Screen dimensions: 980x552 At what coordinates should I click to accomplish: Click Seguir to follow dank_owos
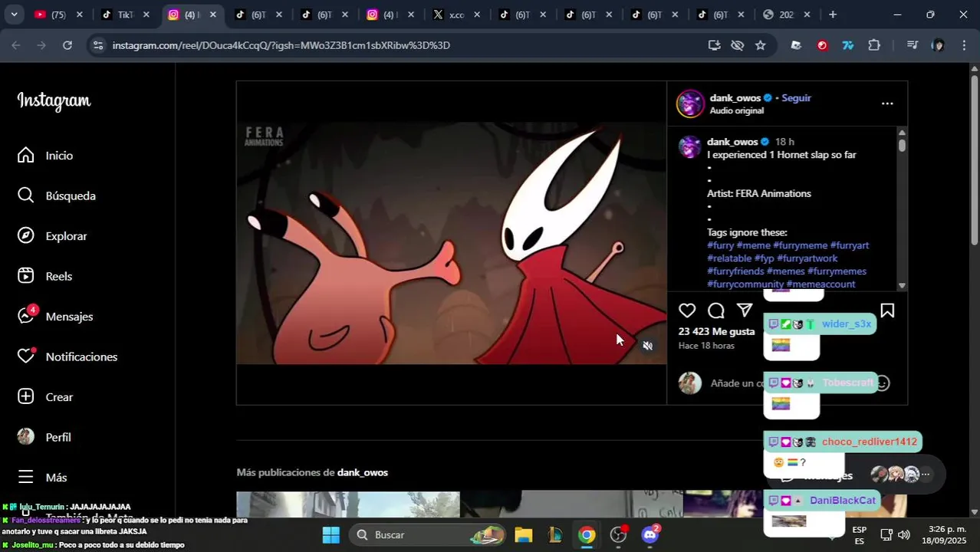(796, 98)
